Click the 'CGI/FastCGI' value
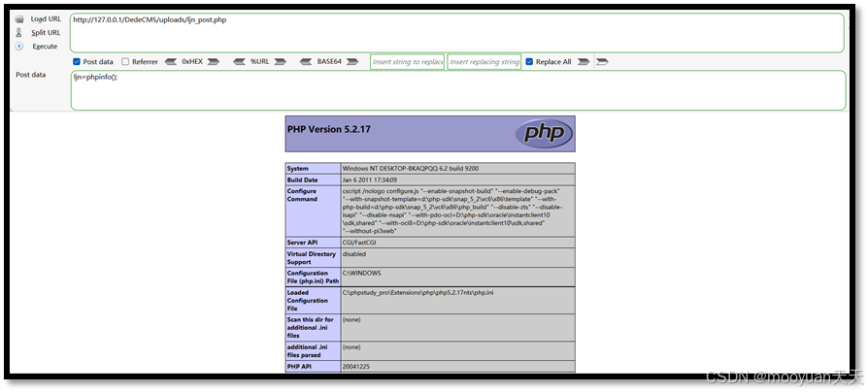 (360, 243)
